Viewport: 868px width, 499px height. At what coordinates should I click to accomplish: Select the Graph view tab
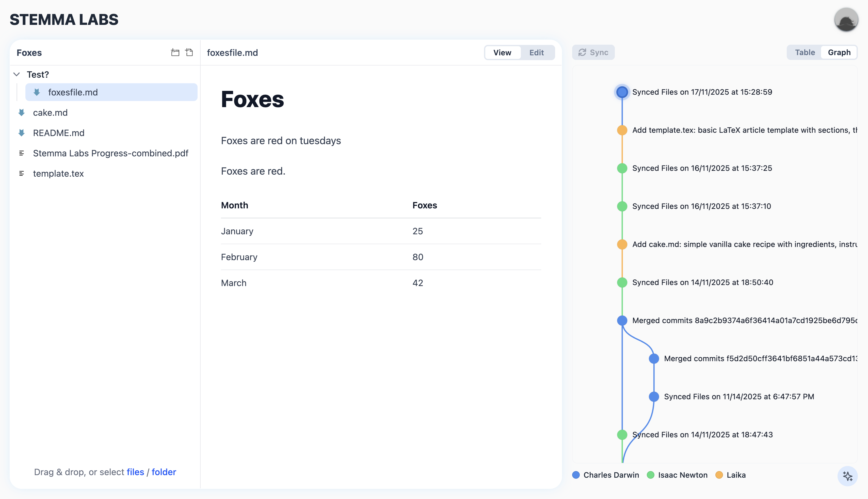pos(839,53)
